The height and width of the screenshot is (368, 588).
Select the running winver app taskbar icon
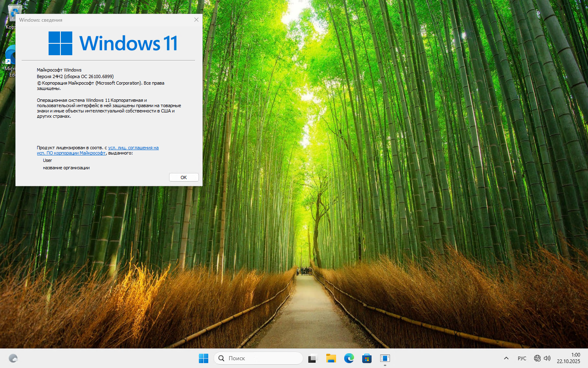tap(385, 359)
